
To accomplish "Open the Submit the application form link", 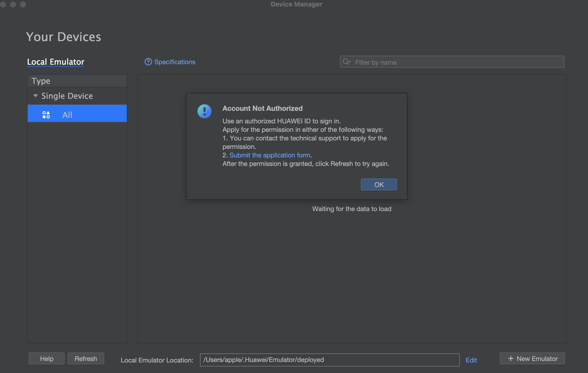I will [x=270, y=155].
